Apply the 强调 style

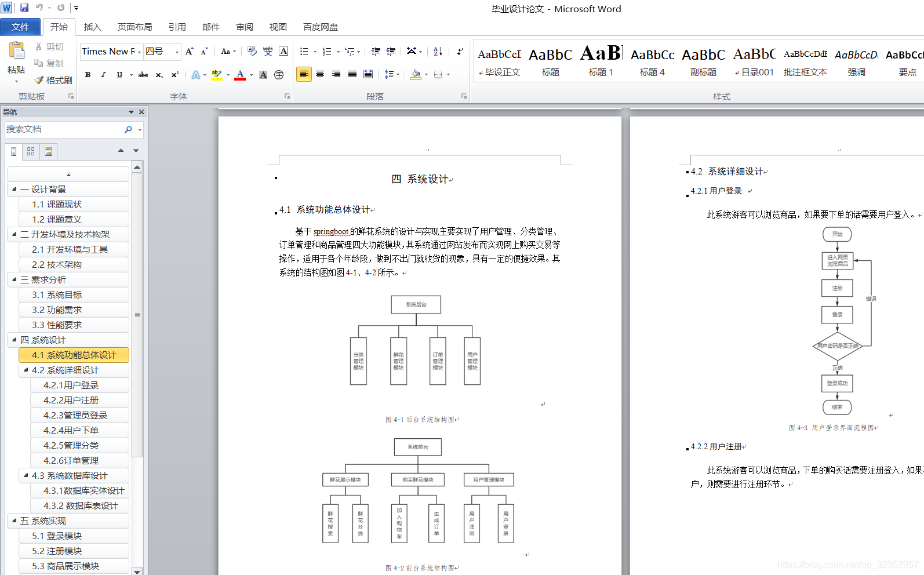coord(856,61)
